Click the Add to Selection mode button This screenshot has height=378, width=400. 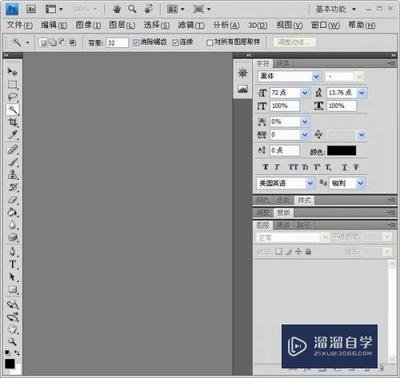click(x=53, y=42)
